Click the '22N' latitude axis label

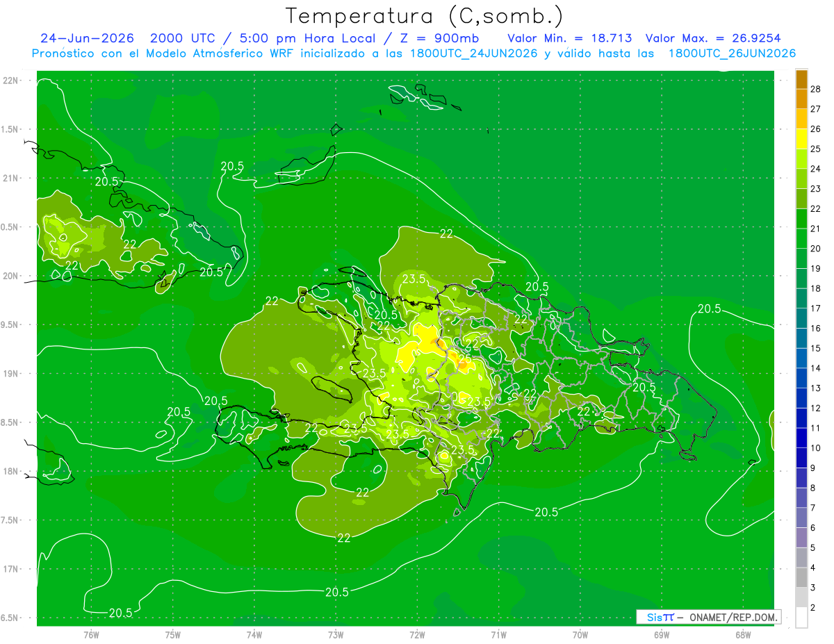pyautogui.click(x=10, y=81)
